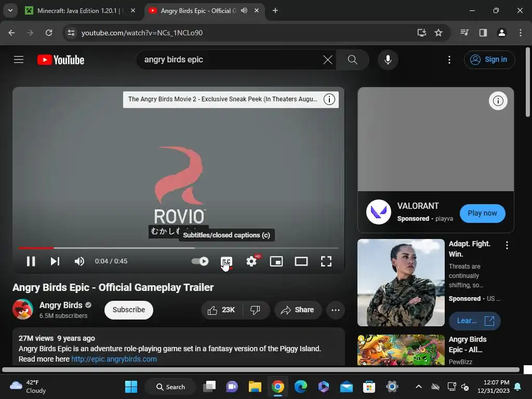The height and width of the screenshot is (399, 532).
Task: Click the Angry Birds channel name
Action: [x=61, y=305]
